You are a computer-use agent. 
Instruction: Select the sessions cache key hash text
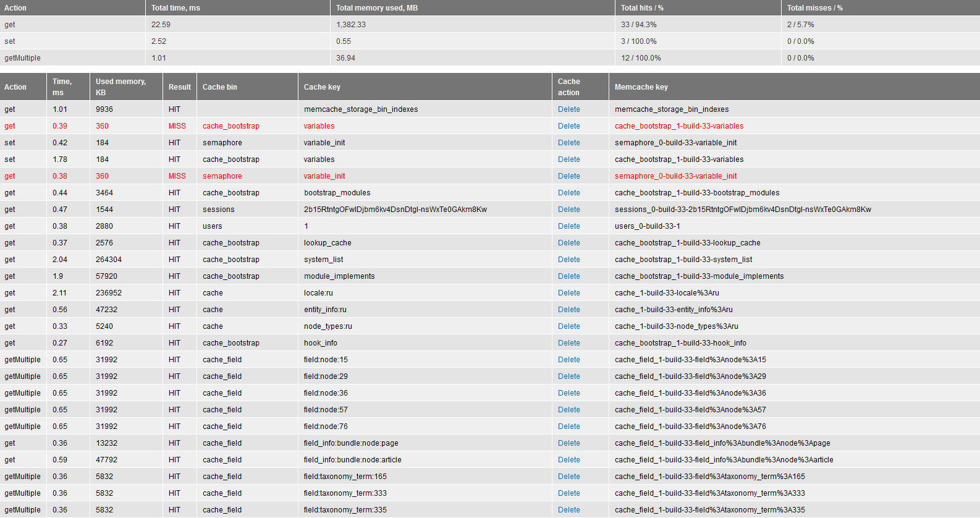coord(395,210)
